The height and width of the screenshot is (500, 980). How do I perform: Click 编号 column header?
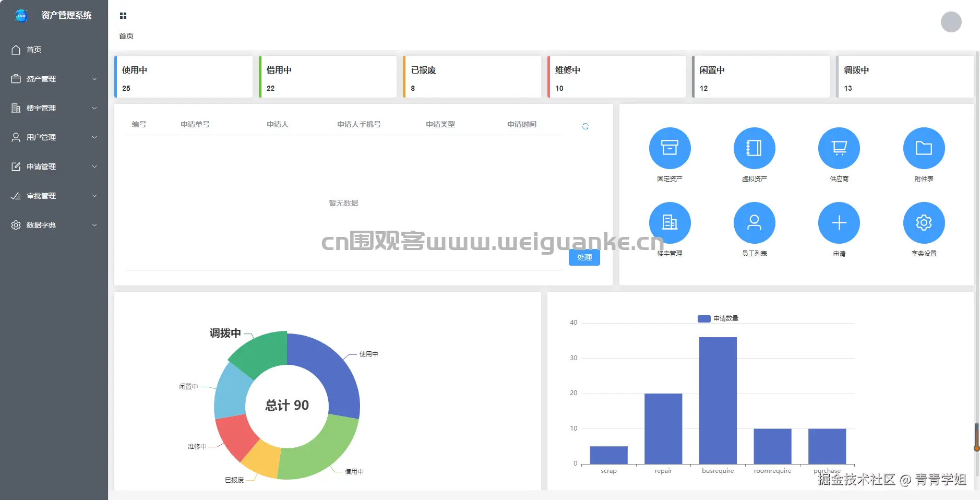[139, 124]
